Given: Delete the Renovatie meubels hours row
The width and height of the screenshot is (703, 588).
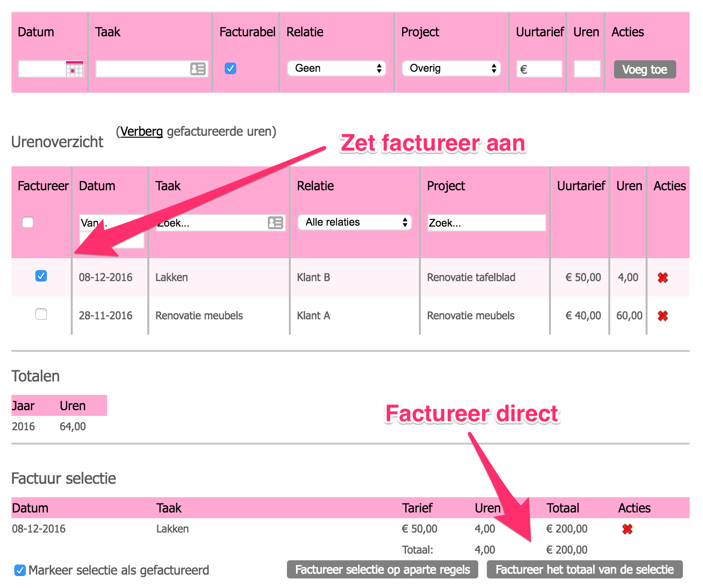Looking at the screenshot, I should [662, 316].
